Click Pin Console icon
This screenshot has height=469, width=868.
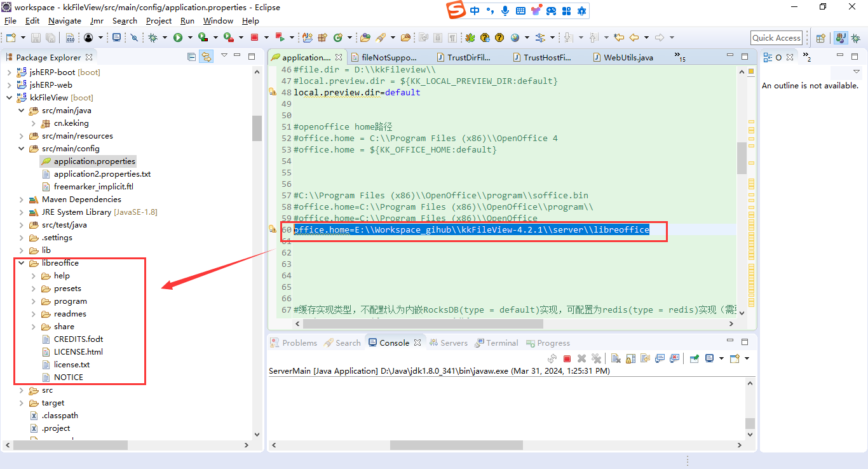point(695,358)
